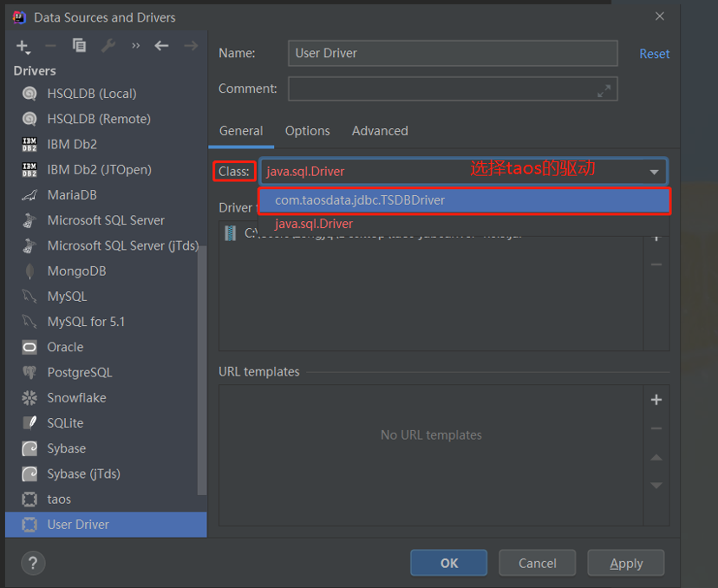Click the IBM Db2 (JTOpen) logo icon
This screenshot has height=588, width=718.
click(x=29, y=169)
